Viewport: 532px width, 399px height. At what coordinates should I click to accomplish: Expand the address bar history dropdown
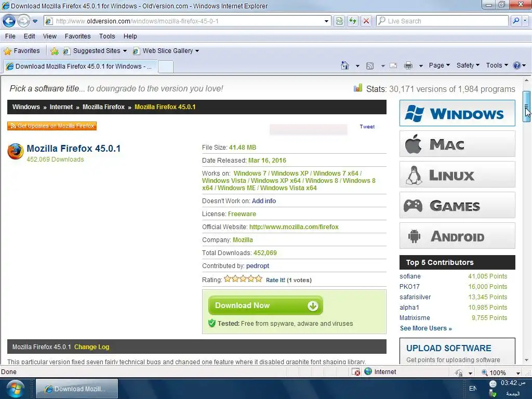click(x=326, y=21)
